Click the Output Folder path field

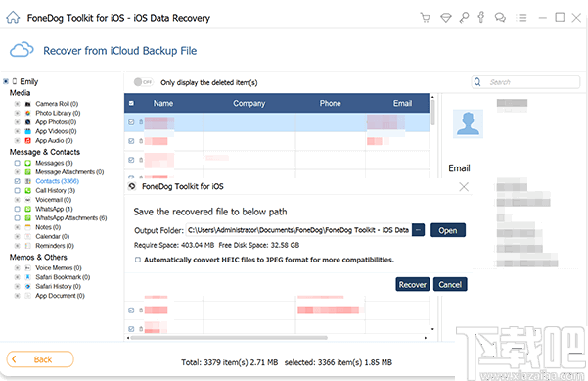pos(298,230)
